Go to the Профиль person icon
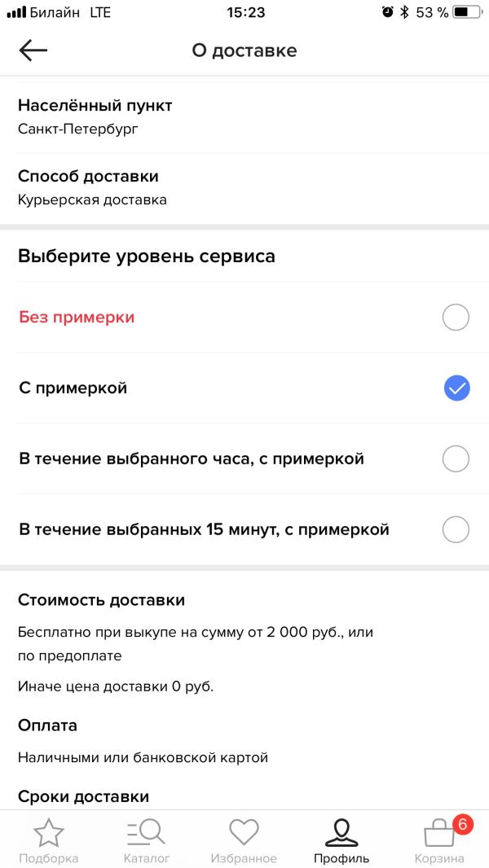The image size is (489, 868). click(341, 832)
